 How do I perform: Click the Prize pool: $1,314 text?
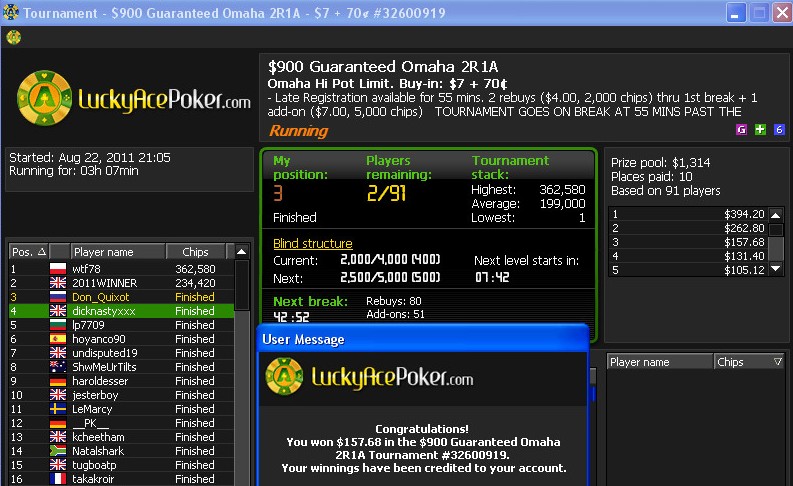point(660,162)
